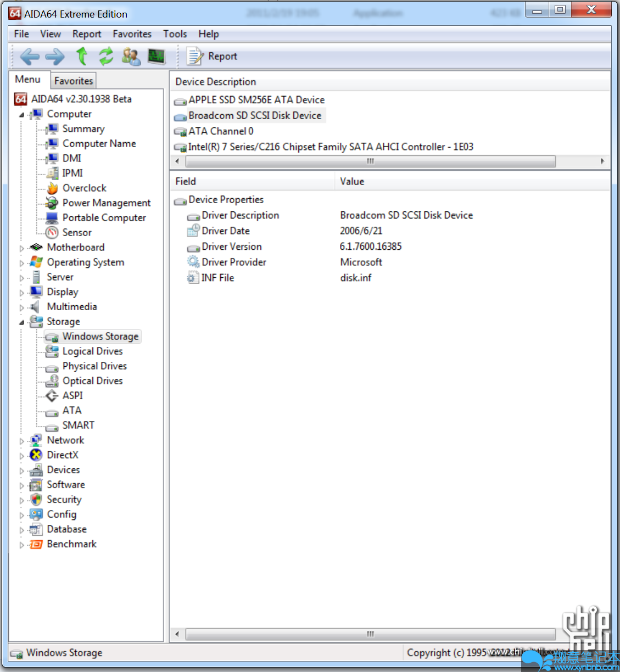Collapse the Storage tree node
The image size is (620, 672).
point(22,322)
